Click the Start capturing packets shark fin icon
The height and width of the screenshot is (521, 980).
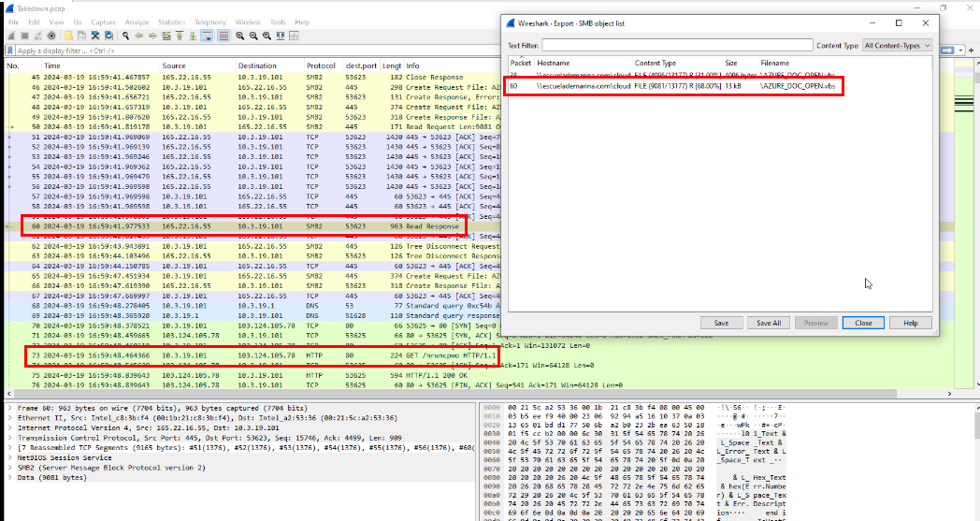pyautogui.click(x=11, y=36)
